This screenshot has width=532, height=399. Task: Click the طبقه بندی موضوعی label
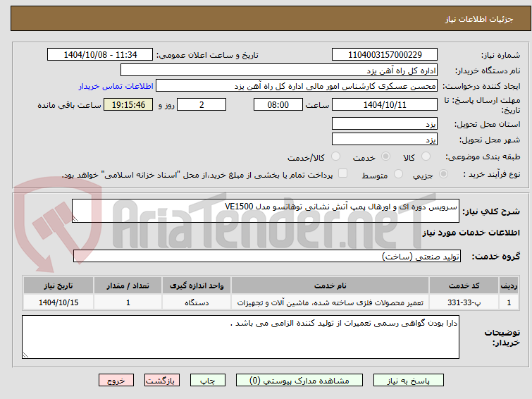[x=483, y=156]
